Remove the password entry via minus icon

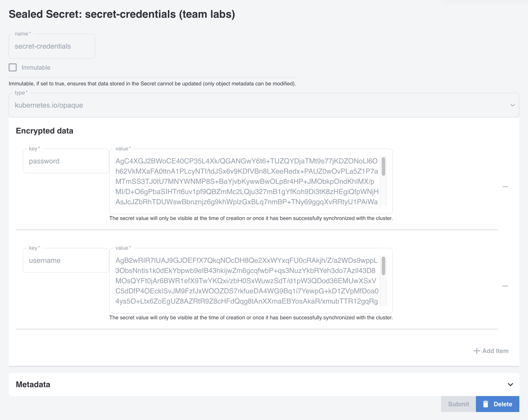(x=505, y=187)
